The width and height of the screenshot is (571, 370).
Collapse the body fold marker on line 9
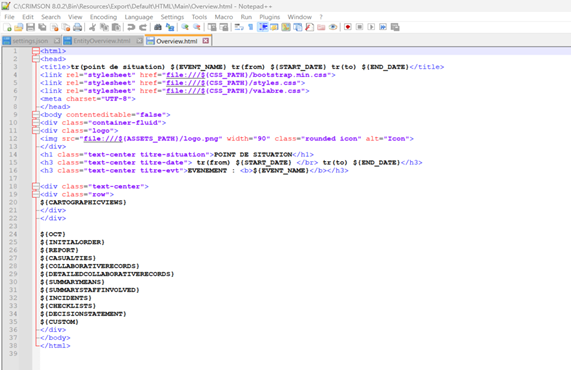click(36, 115)
